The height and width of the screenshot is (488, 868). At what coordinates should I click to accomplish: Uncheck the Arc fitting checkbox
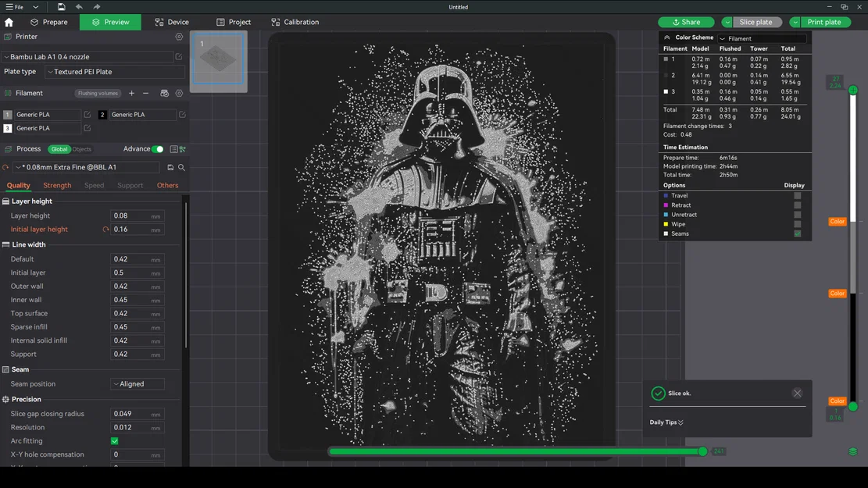(114, 441)
